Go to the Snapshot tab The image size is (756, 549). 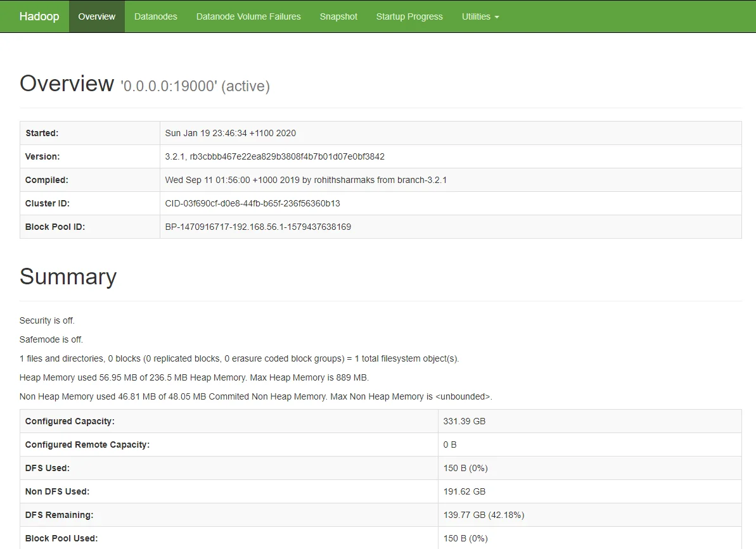[338, 16]
